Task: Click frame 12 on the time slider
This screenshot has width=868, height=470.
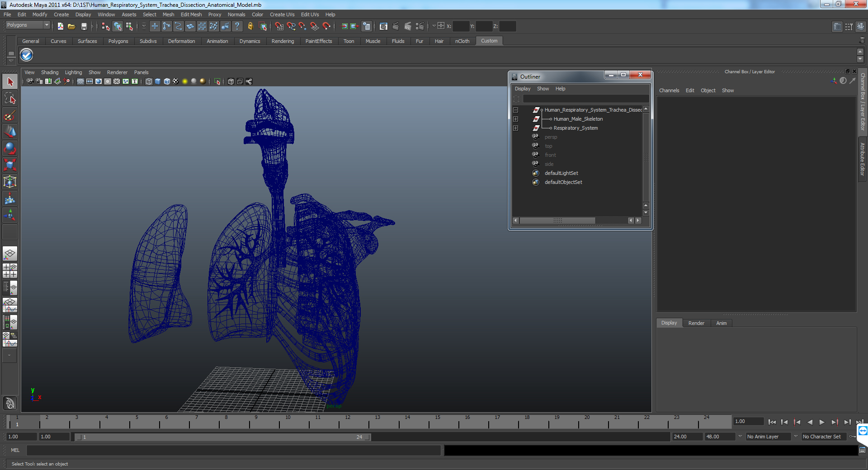Action: click(348, 422)
